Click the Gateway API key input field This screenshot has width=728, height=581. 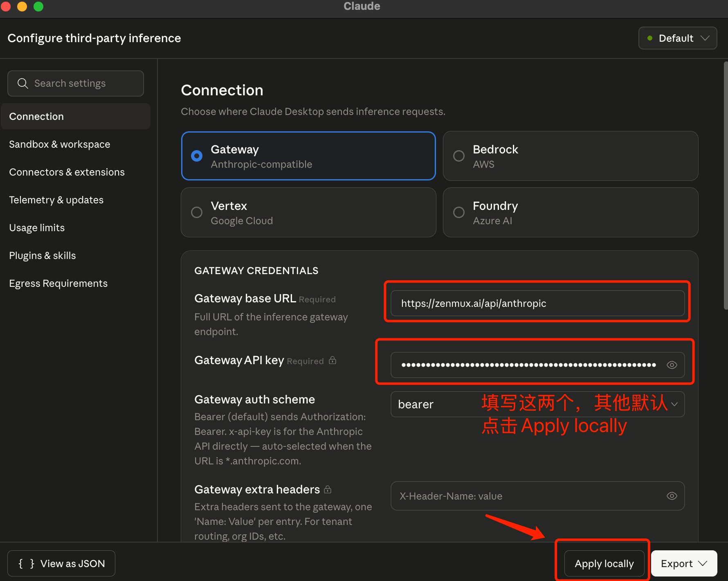(537, 365)
